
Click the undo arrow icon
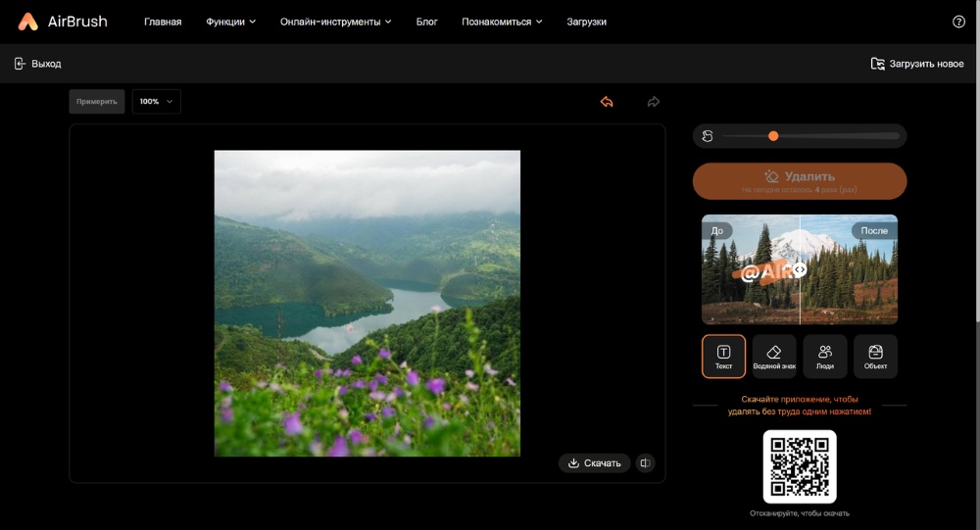point(607,102)
